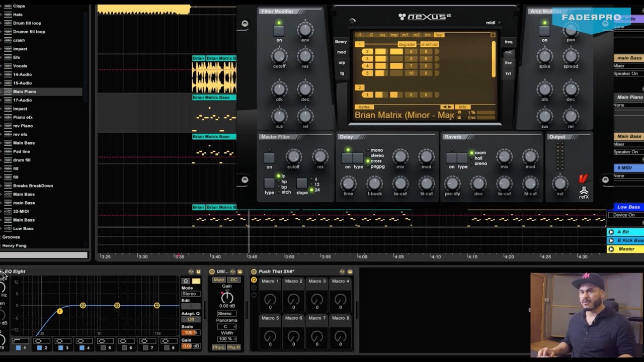644x362 pixels.
Task: Click Delay type selector button
Action: [x=358, y=158]
